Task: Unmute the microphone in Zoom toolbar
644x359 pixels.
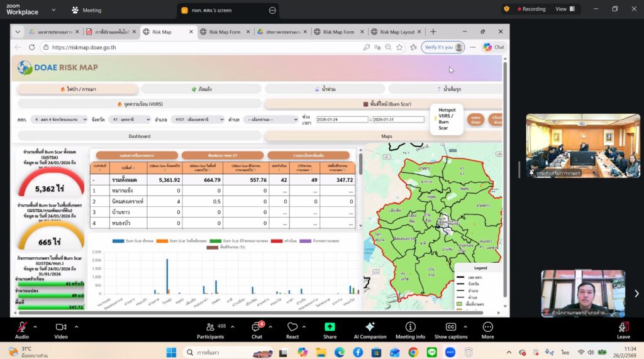Action: tap(22, 327)
